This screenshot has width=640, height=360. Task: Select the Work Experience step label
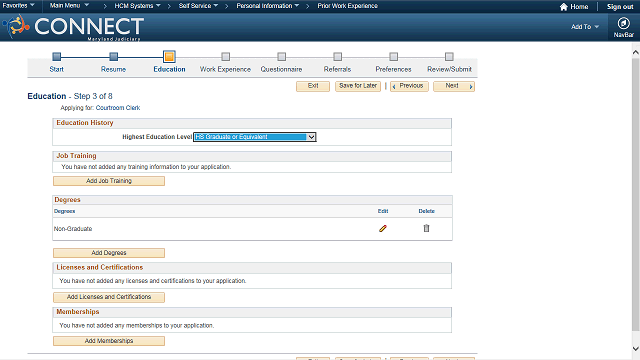tap(225, 69)
